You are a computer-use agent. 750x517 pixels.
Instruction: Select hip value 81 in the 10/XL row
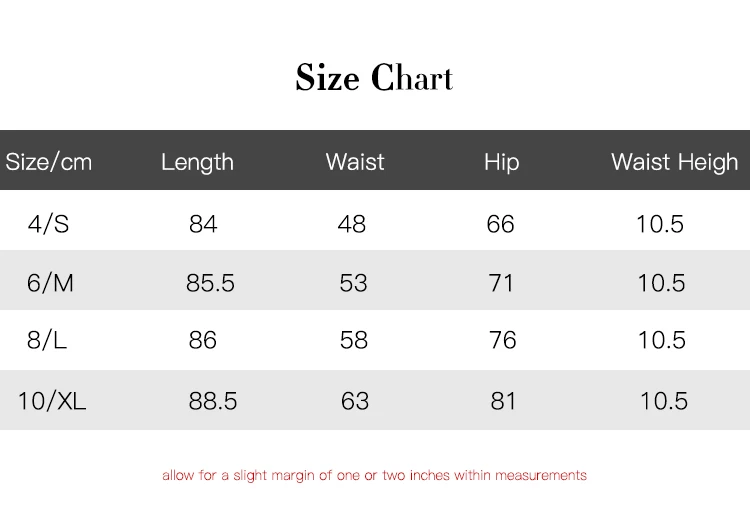[x=503, y=401]
